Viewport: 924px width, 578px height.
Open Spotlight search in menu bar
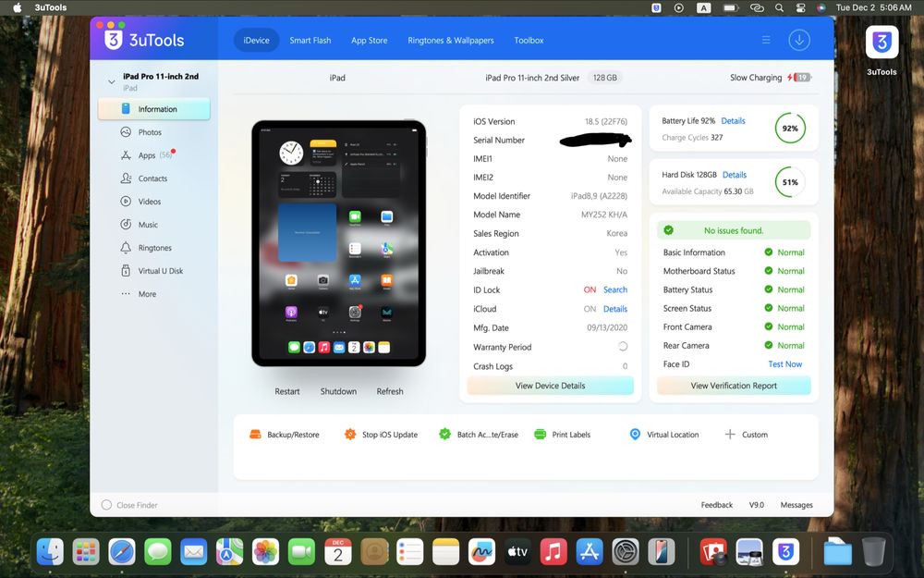pyautogui.click(x=779, y=7)
